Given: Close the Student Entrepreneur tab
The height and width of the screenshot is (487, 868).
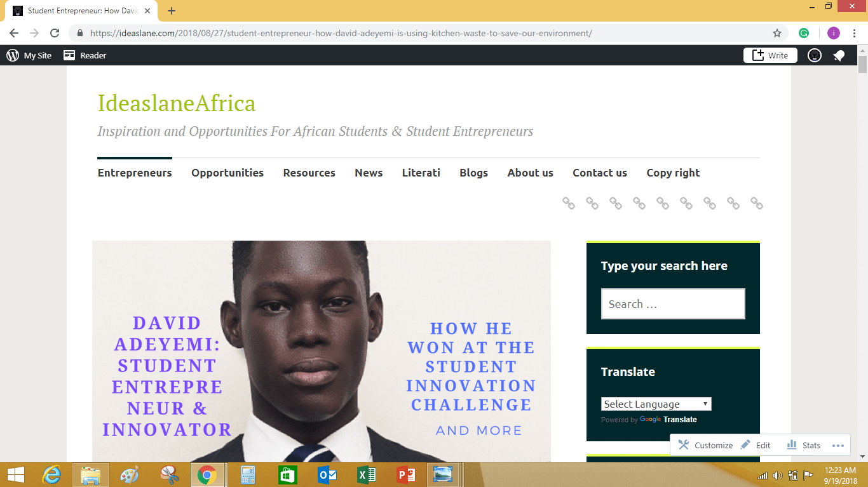Looking at the screenshot, I should [x=147, y=11].
